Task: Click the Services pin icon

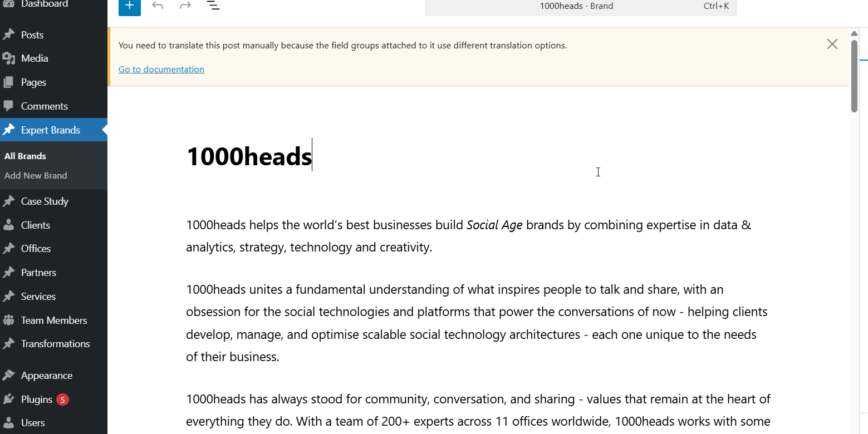Action: (8, 296)
